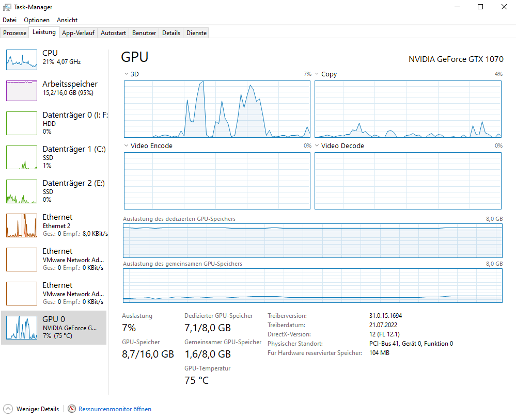Select Datenträger 2 (E:) SSD entry
The height and width of the screenshot is (420, 516).
point(54,191)
